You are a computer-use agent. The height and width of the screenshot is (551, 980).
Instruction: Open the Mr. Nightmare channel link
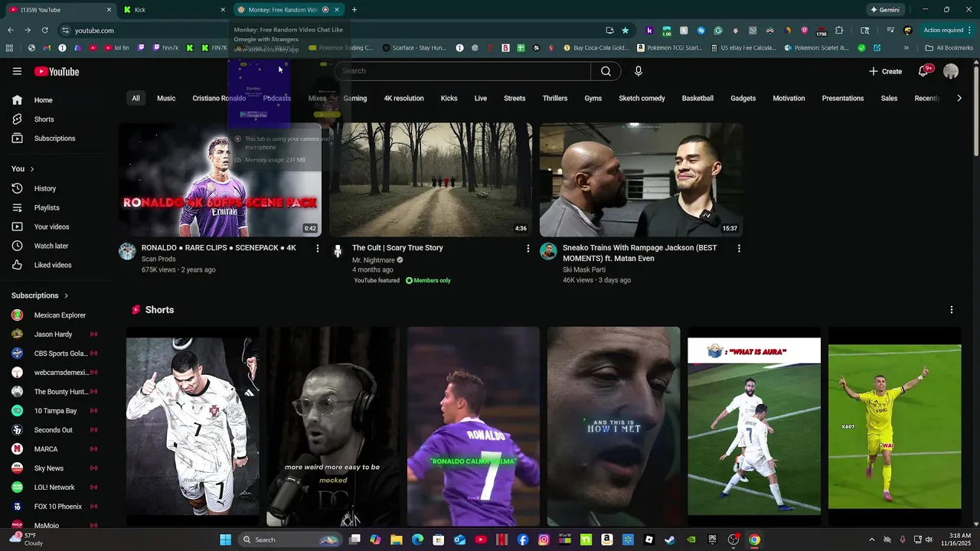tap(373, 260)
